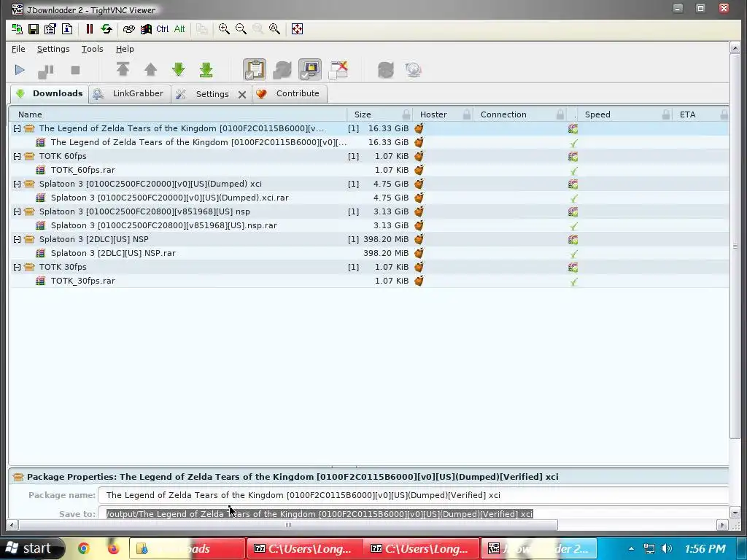The image size is (747, 560).
Task: Click the finished checkmark for TOTK_30fps.rar
Action: click(573, 281)
